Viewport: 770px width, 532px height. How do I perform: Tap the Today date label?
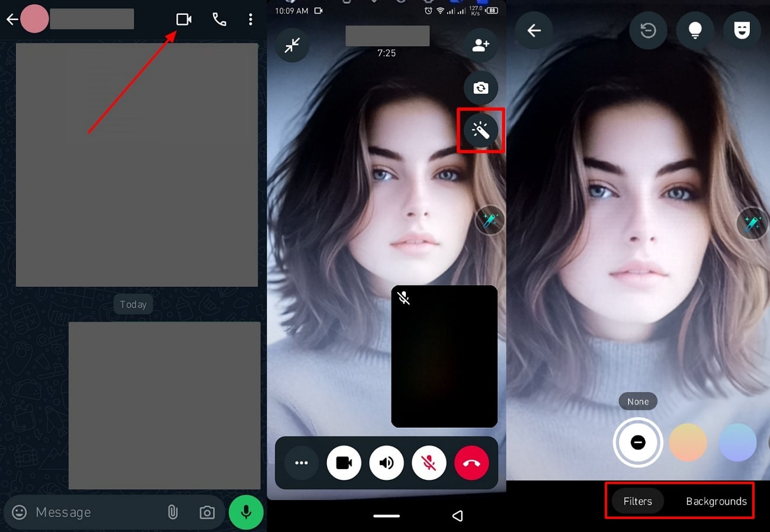point(133,304)
